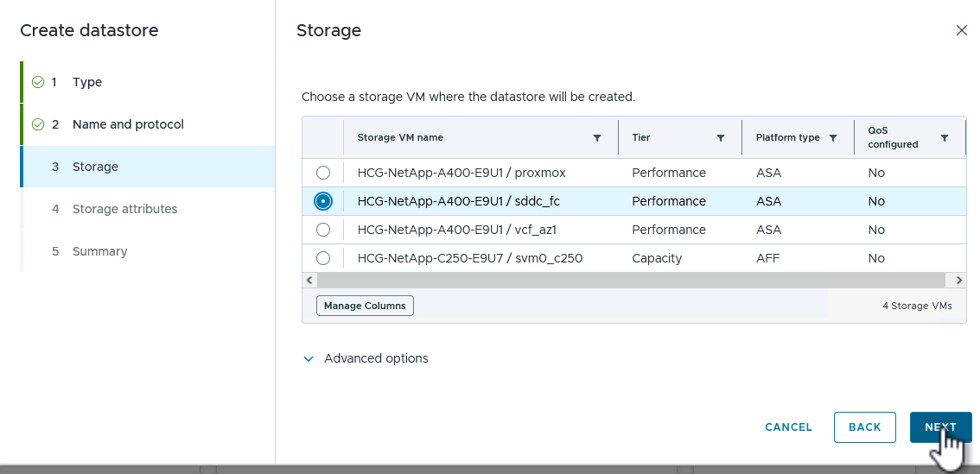Screen dimensions: 980x474
Task: Open the QoS configured column filter
Action: tap(945, 138)
